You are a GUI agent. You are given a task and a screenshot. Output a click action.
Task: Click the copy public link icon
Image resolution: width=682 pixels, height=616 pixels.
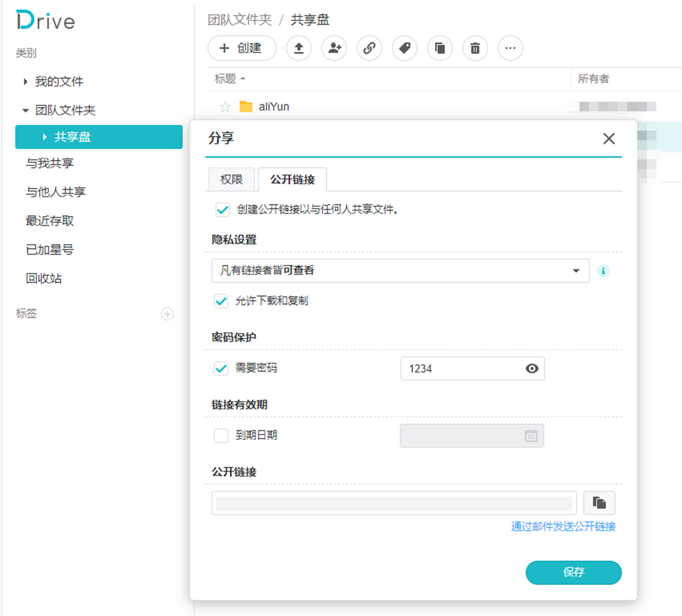[599, 503]
